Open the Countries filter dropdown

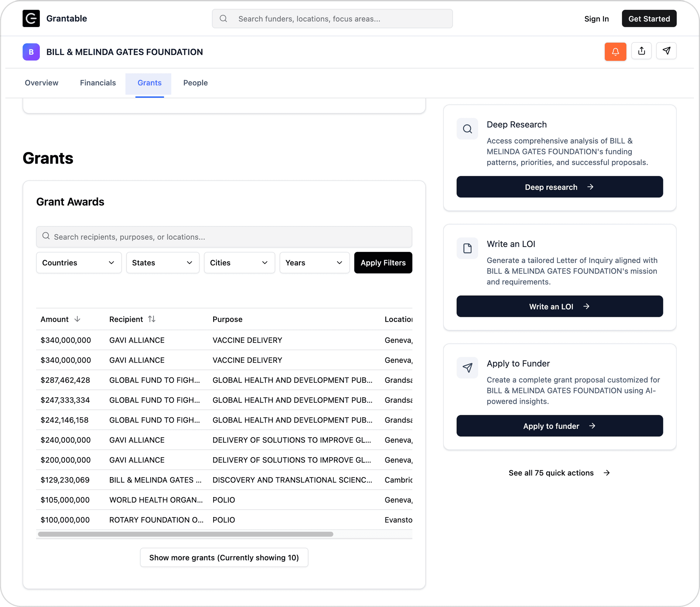(79, 263)
